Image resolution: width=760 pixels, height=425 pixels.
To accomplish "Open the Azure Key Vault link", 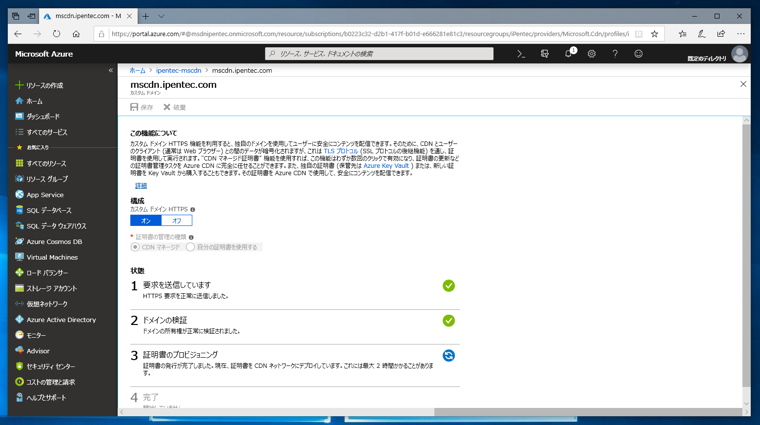I will pyautogui.click(x=386, y=166).
